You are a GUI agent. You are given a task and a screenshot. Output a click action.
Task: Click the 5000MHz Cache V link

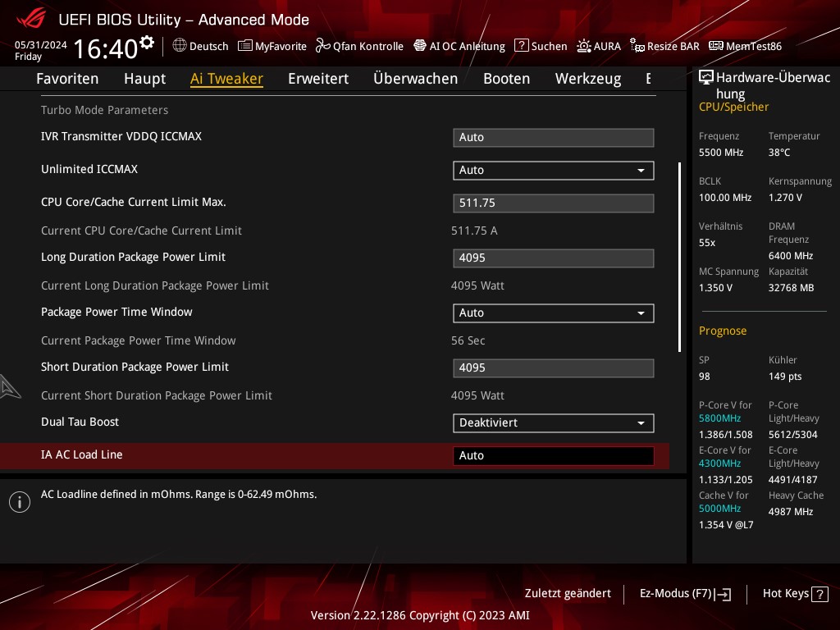(x=719, y=508)
